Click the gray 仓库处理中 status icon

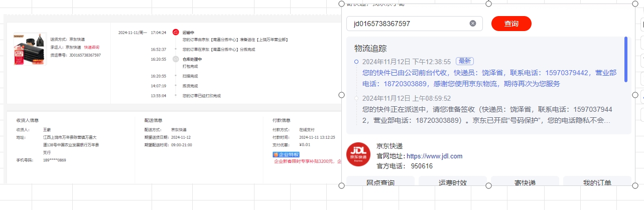(175, 59)
